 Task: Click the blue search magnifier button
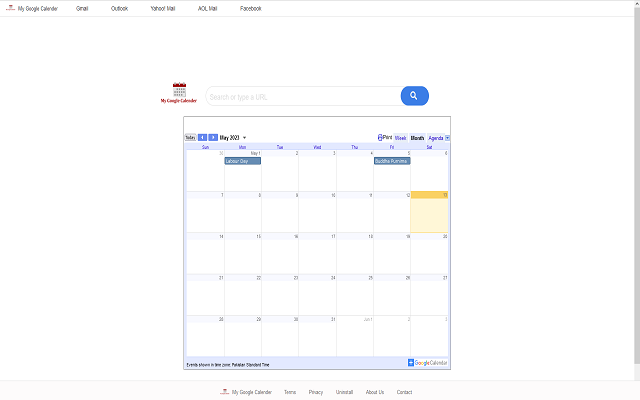[x=414, y=96]
